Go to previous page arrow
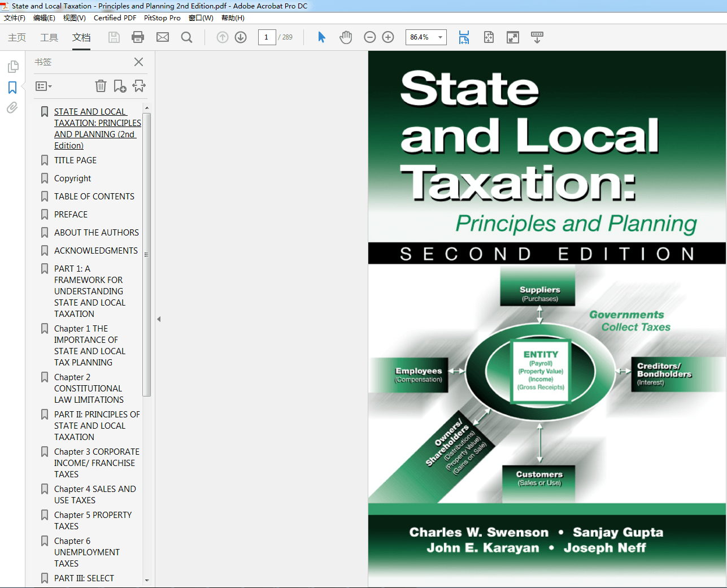Viewport: 727px width, 588px height. coord(223,37)
